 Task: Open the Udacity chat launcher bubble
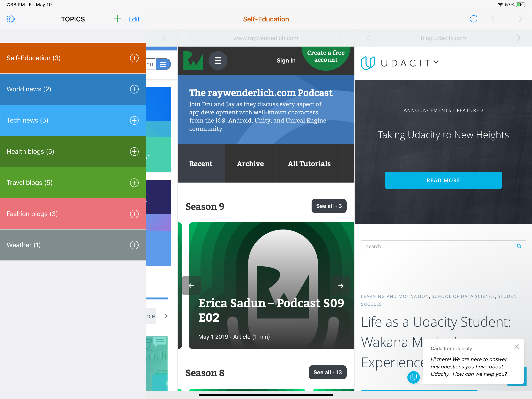click(x=413, y=377)
